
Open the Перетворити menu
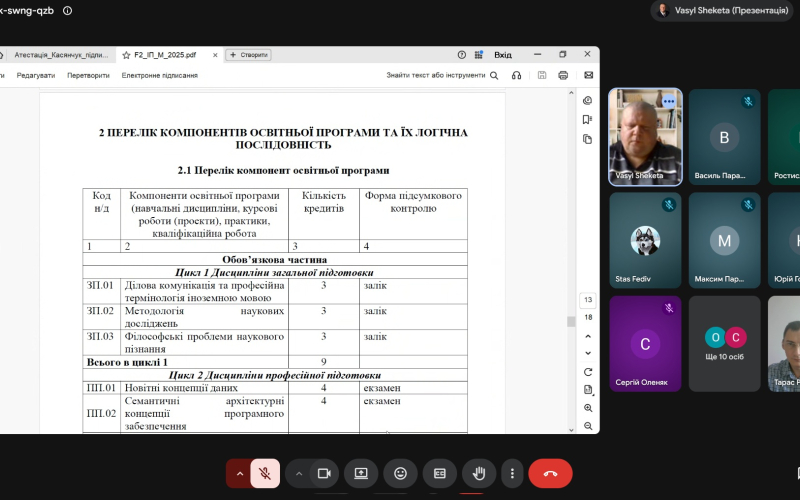(x=88, y=75)
